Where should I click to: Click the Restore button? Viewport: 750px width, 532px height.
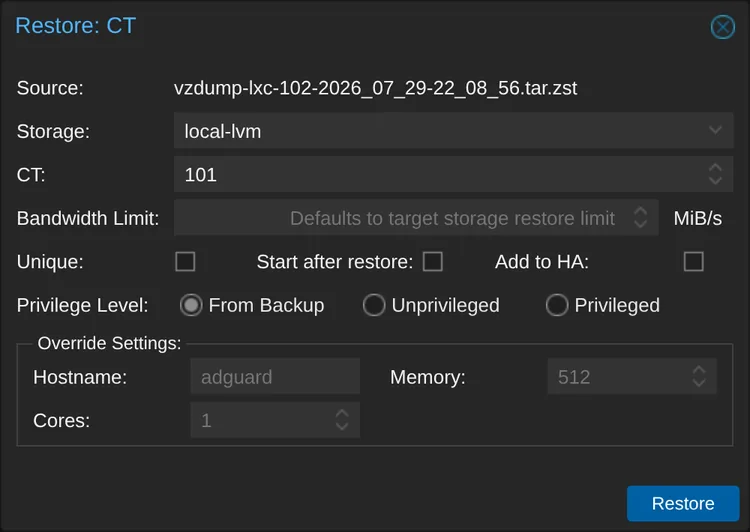pyautogui.click(x=683, y=503)
